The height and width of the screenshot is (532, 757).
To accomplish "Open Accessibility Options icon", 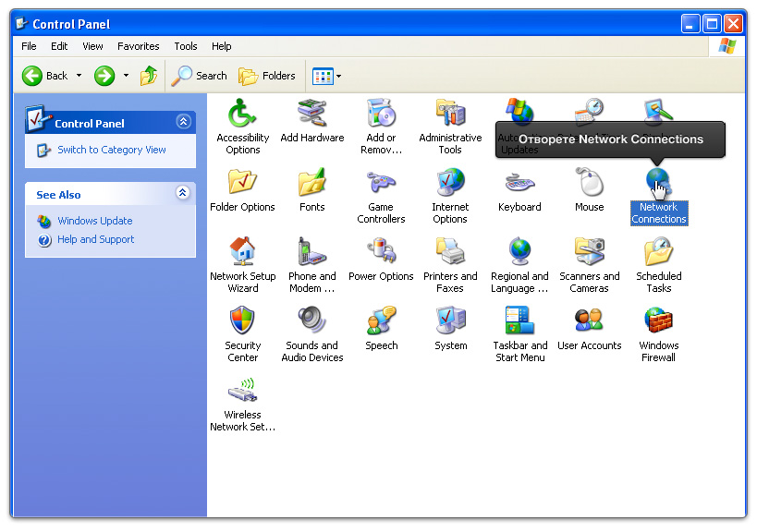I will coord(242,115).
